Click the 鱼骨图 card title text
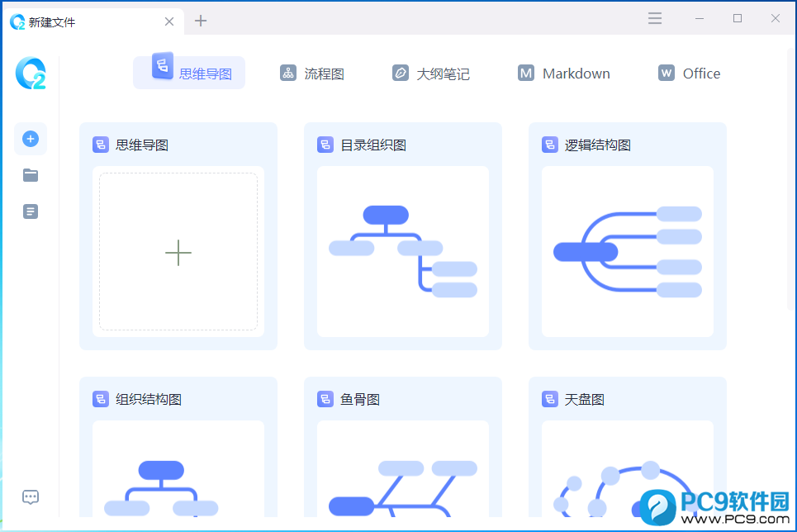The height and width of the screenshot is (532, 797). 360,400
